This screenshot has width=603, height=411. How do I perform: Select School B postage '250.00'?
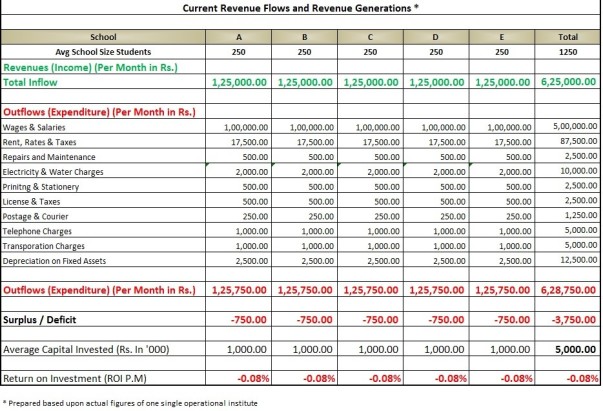click(321, 216)
